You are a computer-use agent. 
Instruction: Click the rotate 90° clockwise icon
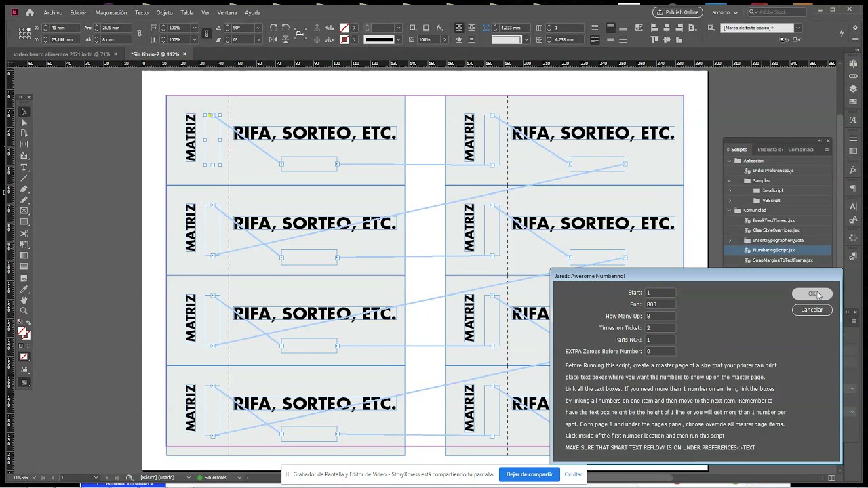273,28
